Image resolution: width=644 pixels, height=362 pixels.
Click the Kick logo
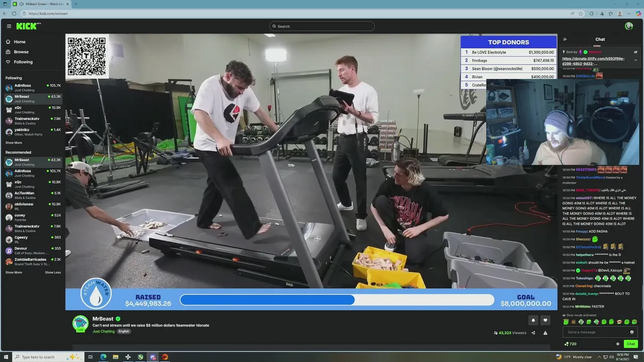[x=28, y=26]
